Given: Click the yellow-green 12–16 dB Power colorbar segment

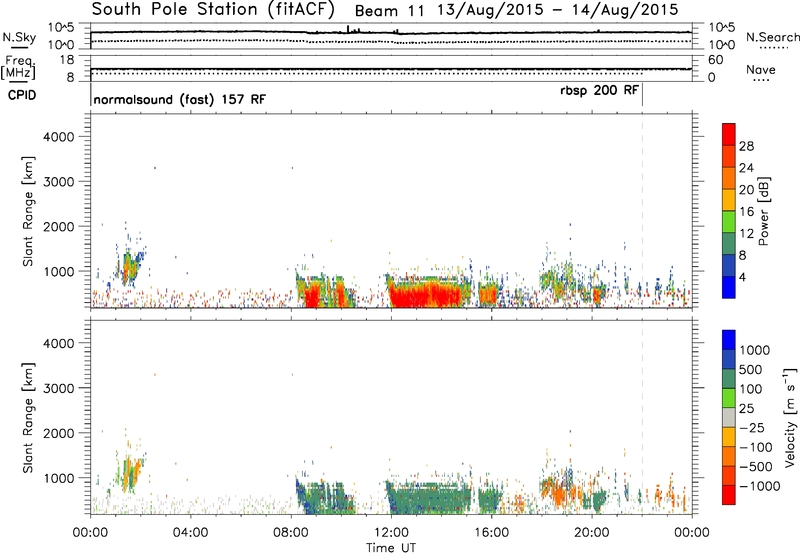Looking at the screenshot, I should [x=729, y=221].
